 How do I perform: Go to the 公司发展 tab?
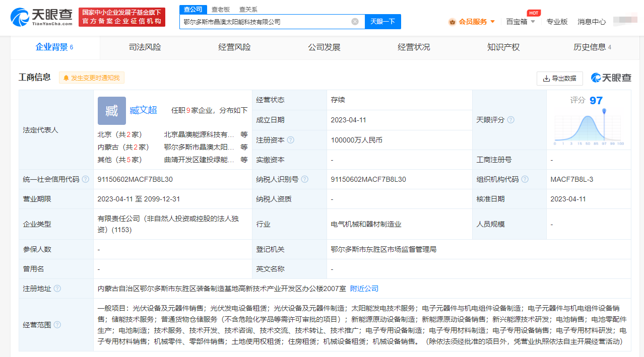point(325,47)
